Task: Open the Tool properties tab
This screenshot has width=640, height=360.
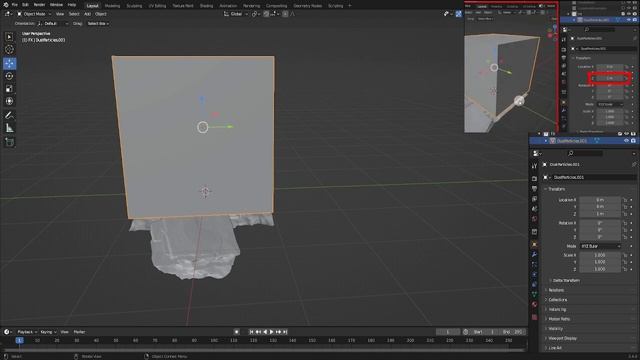Action: tap(534, 166)
